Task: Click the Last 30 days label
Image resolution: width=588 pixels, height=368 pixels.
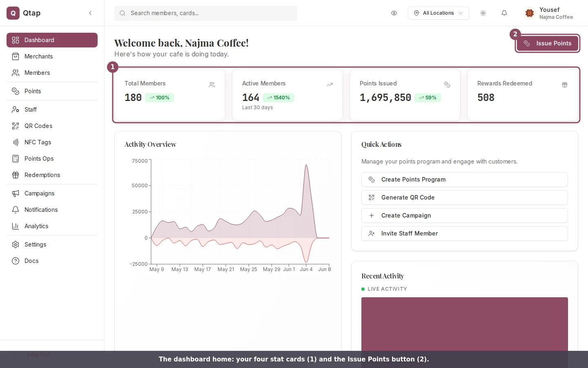Action: click(x=258, y=108)
